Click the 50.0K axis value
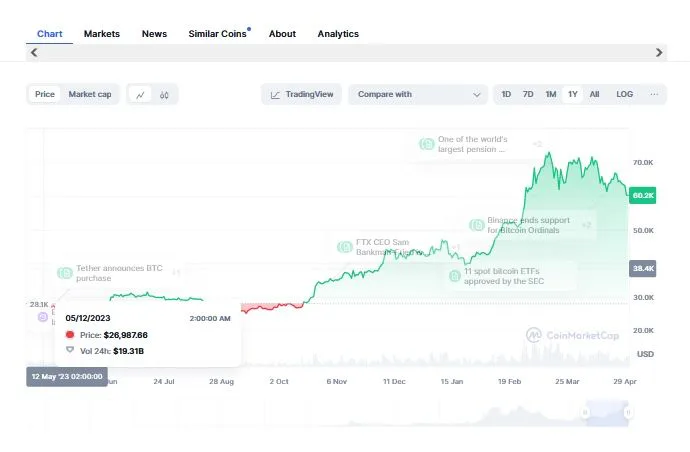The image size is (690, 452). click(x=643, y=231)
